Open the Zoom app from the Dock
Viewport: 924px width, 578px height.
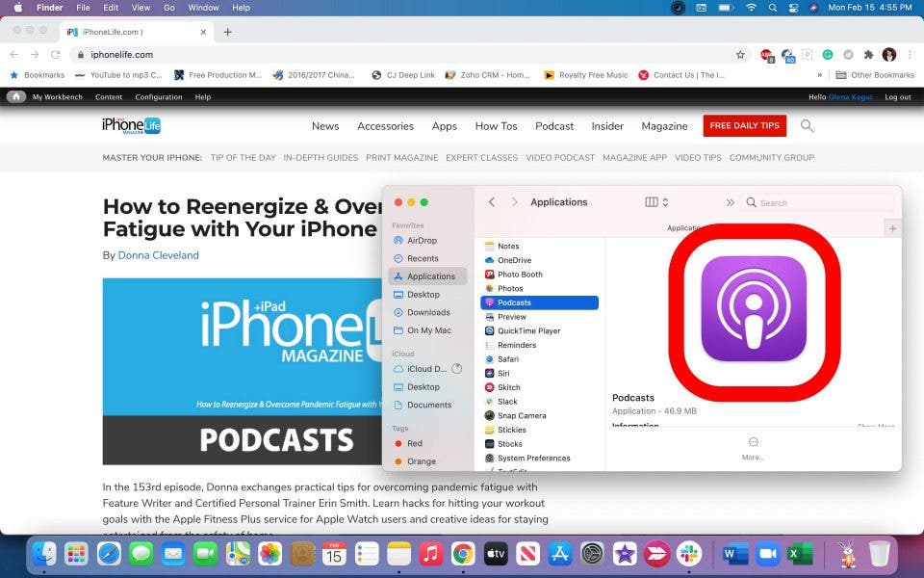point(767,554)
